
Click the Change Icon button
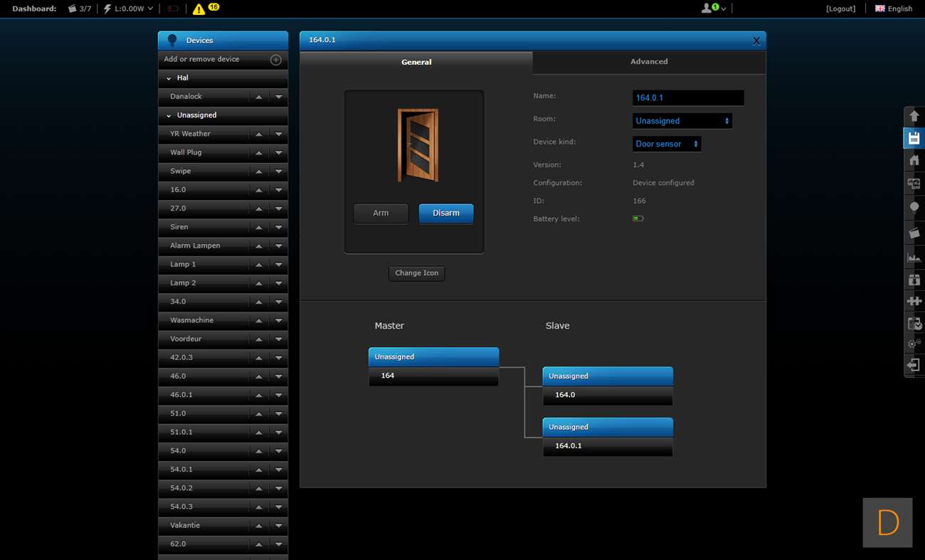click(x=417, y=273)
